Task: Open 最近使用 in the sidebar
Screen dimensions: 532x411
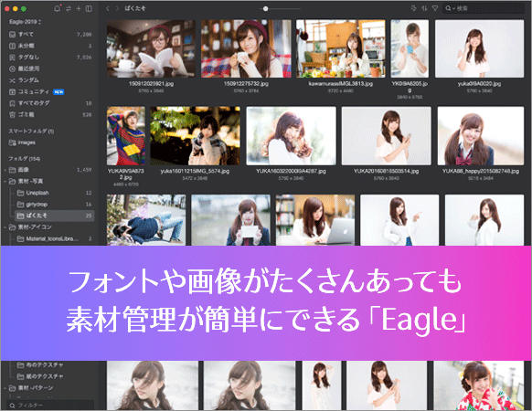Action: (50, 68)
